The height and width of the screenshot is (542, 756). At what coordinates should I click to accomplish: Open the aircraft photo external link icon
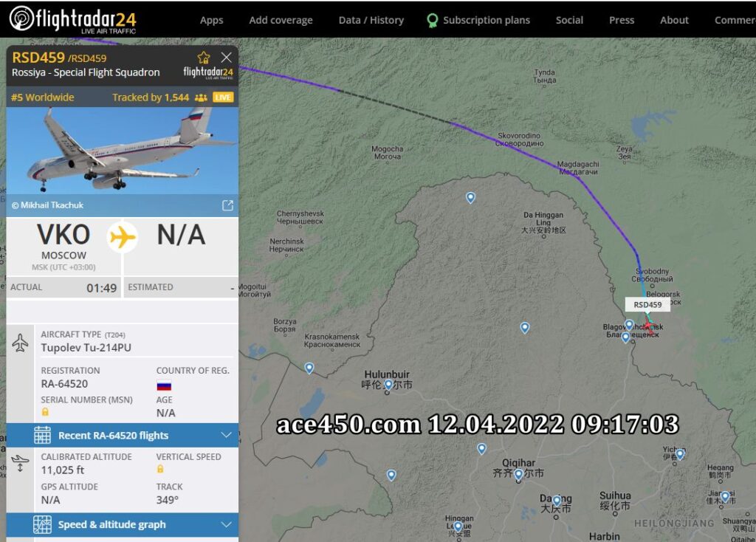[x=227, y=205]
